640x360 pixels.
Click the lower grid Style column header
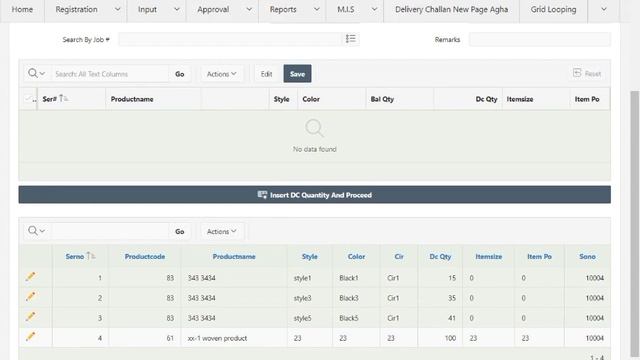tap(310, 256)
